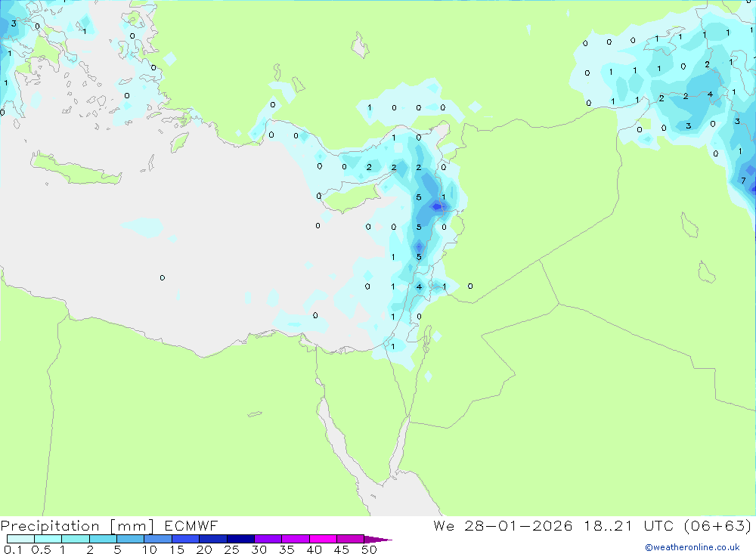756x554 pixels.
Task: Pick the 15–20 mm legend color swatch
Action: click(185, 539)
